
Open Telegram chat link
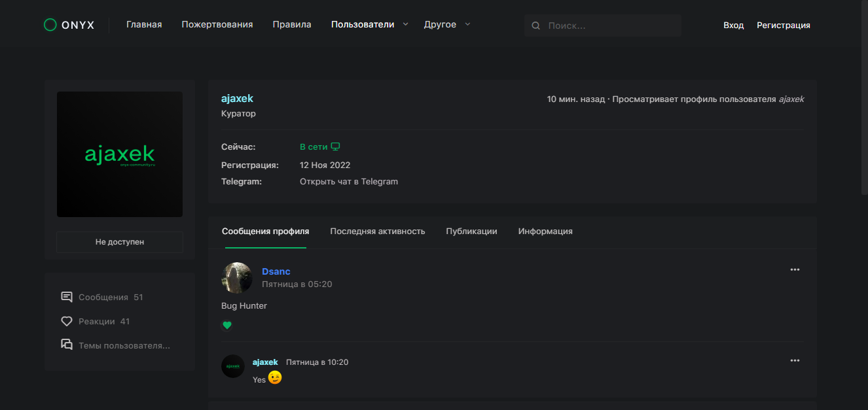click(x=348, y=181)
